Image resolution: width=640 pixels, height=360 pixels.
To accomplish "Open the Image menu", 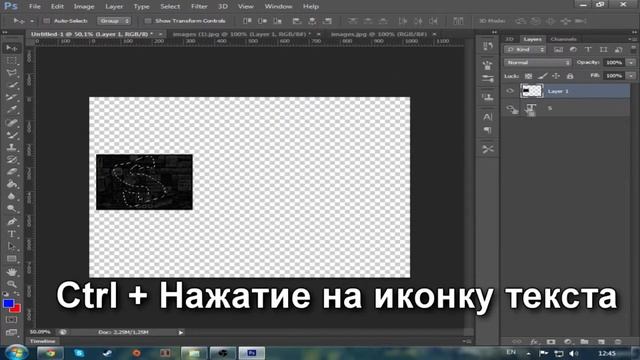I will click(84, 7).
